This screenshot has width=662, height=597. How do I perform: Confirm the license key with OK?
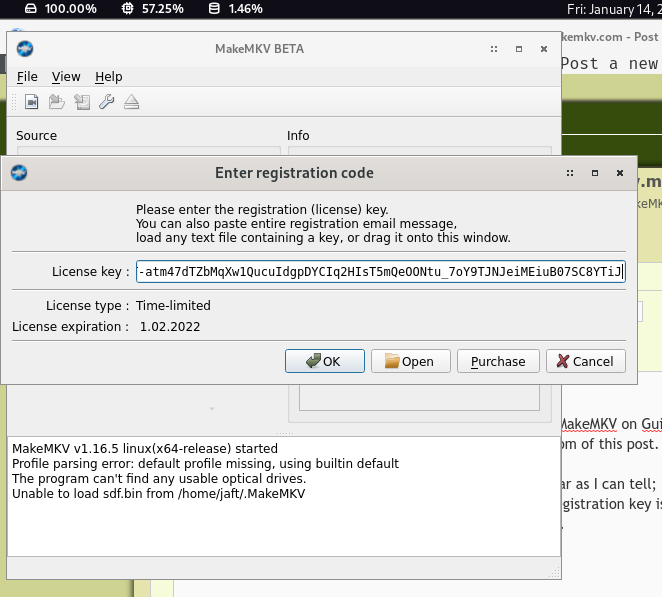pos(324,361)
